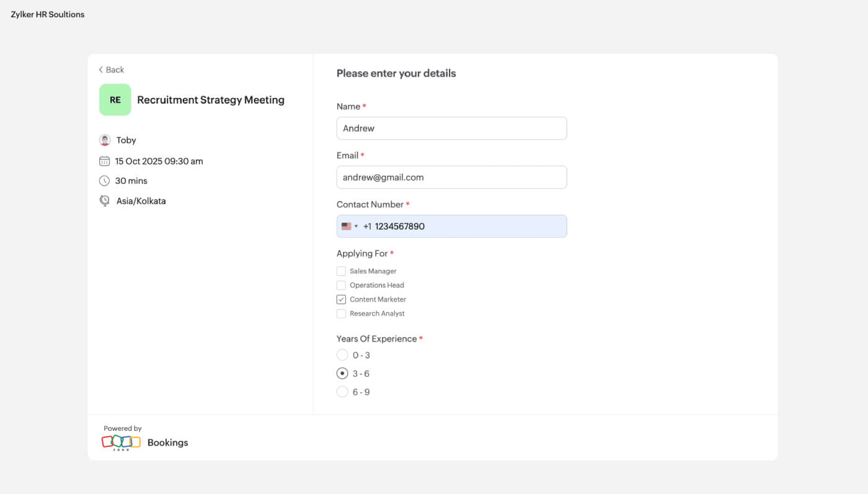
Task: Choose the 6 - 9 years radio button
Action: [342, 392]
